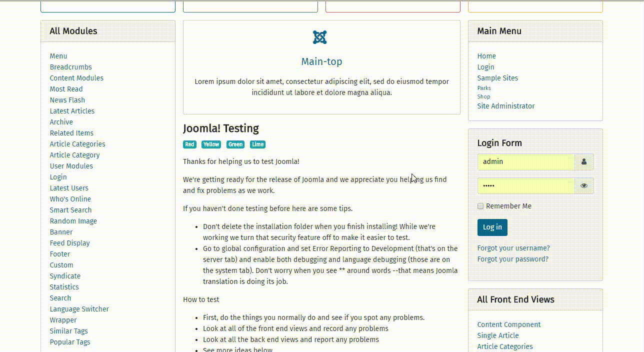Screen dimensions: 644x352
Task: Open Smart Search module link
Action: pos(71,210)
